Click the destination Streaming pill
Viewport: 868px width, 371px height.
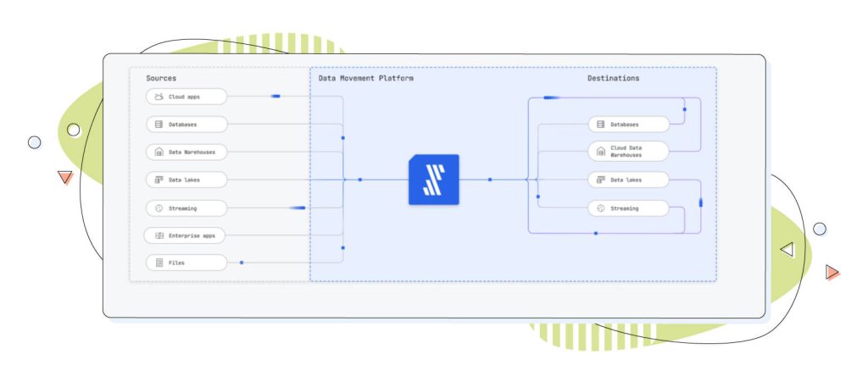point(628,208)
